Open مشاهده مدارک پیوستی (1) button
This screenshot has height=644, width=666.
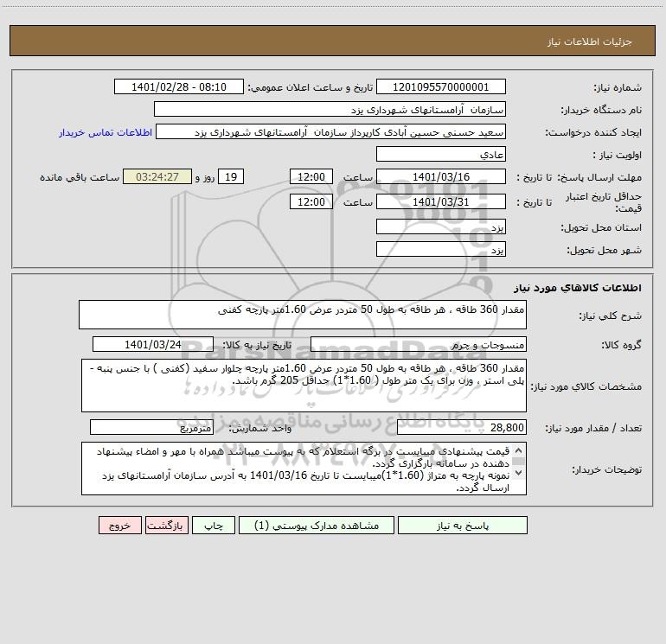(317, 526)
